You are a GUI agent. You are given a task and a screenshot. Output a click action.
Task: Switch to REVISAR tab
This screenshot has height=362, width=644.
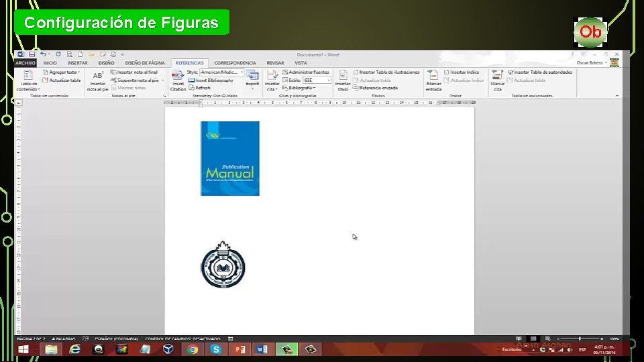click(x=275, y=63)
